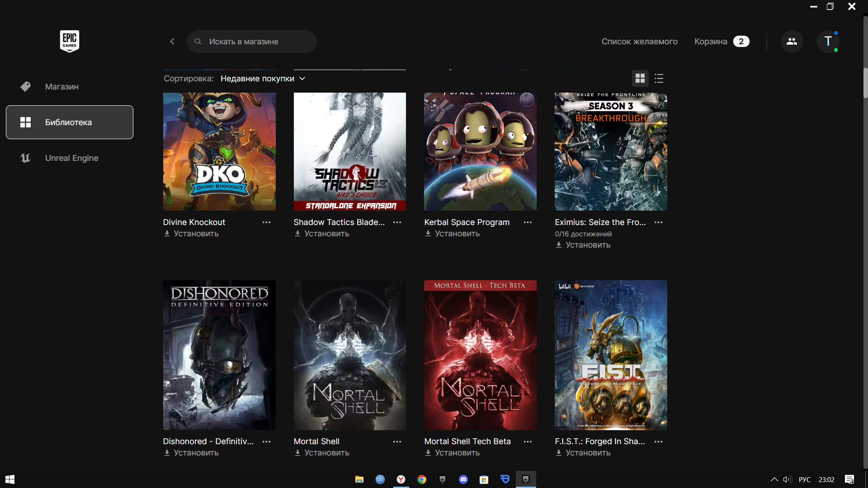
Task: Open Mortal Shell Tech Beta cover
Action: tap(480, 355)
